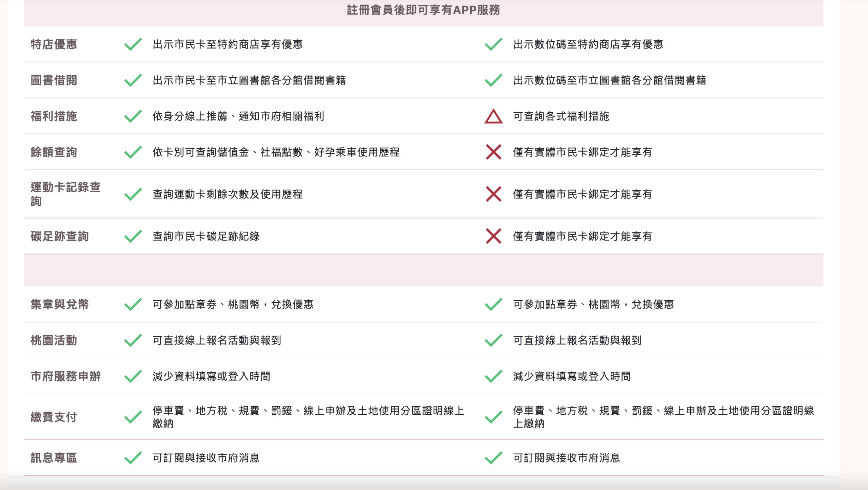
Task: Click the green checkmark beside 出示市民卡至特約商店享有優惠
Action: (x=133, y=44)
